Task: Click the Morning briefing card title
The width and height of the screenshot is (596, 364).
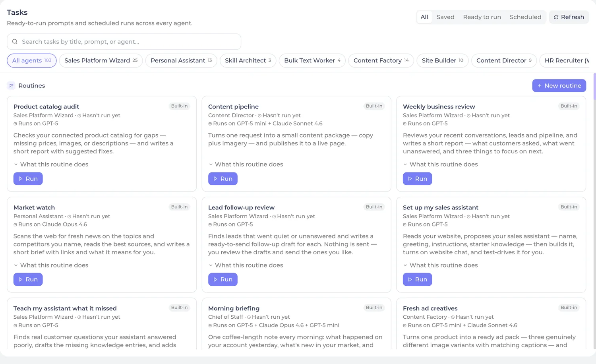Action: pyautogui.click(x=234, y=308)
